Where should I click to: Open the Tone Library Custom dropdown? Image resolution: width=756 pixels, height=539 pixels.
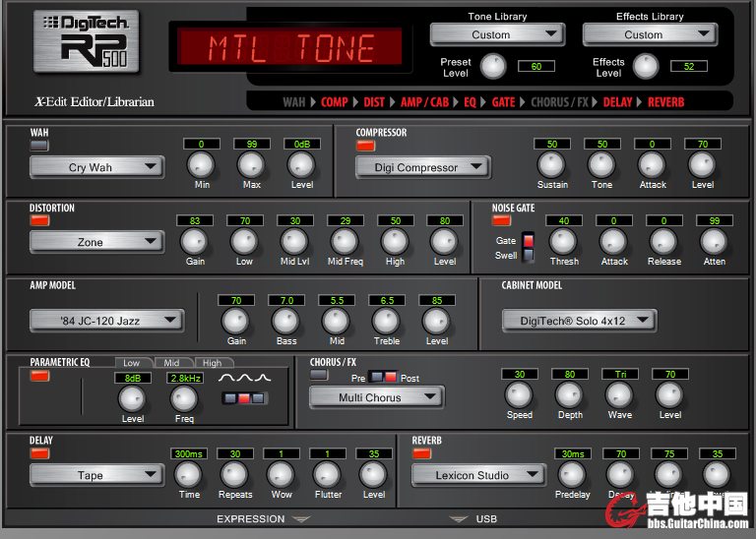tap(497, 34)
